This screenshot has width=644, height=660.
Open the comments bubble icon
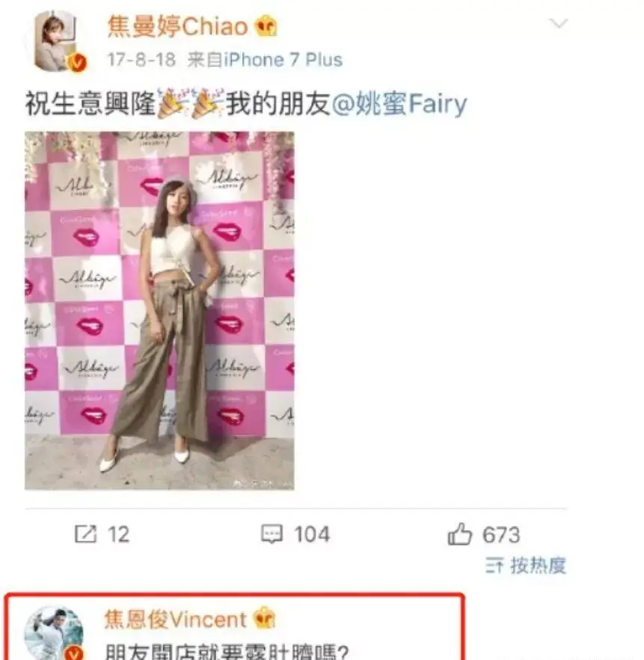pos(272,534)
